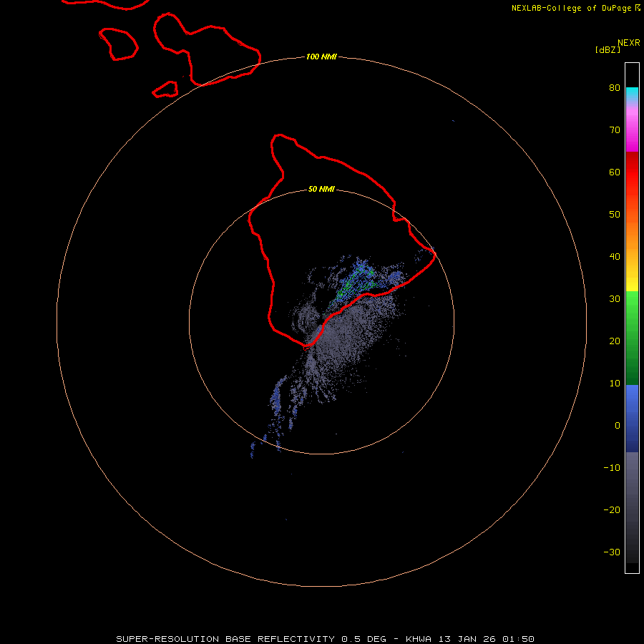Click the 50 NMI range ring label
The width and height of the screenshot is (644, 644).
321,190
